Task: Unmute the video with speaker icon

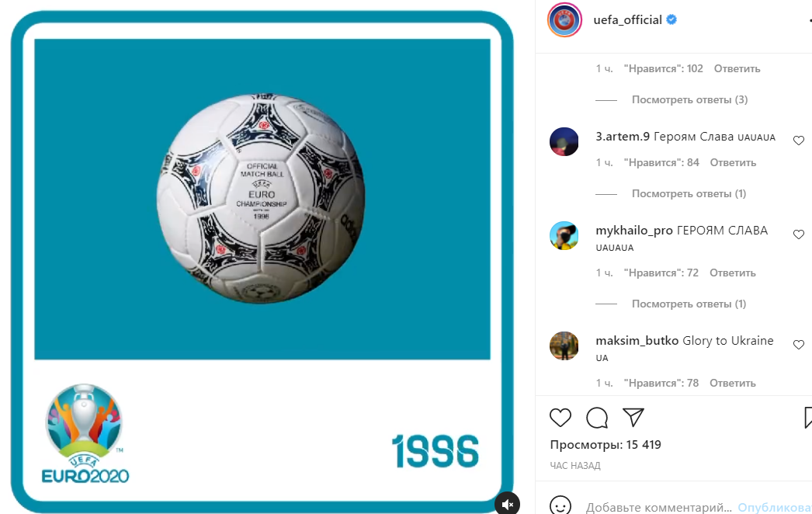Action: tap(508, 504)
